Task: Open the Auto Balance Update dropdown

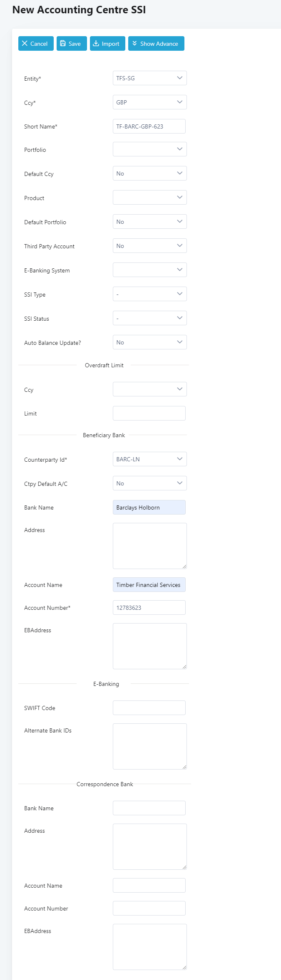Action: click(x=149, y=342)
